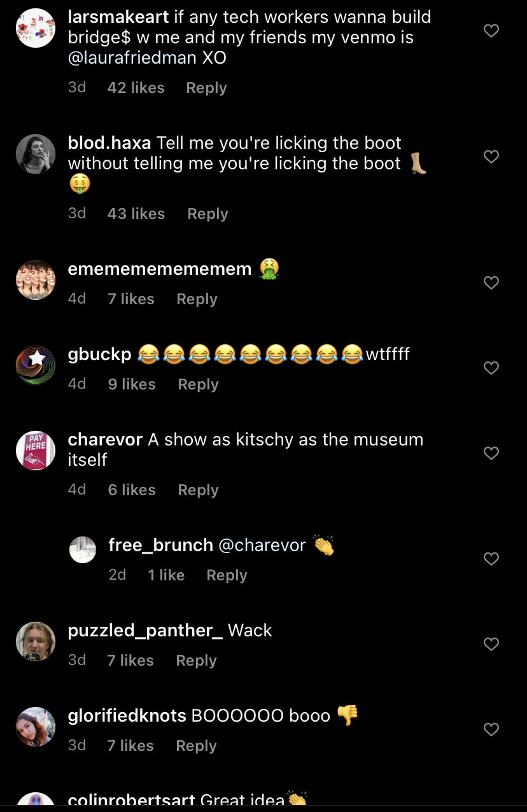Open glorifiedknots profile photo

click(x=36, y=727)
